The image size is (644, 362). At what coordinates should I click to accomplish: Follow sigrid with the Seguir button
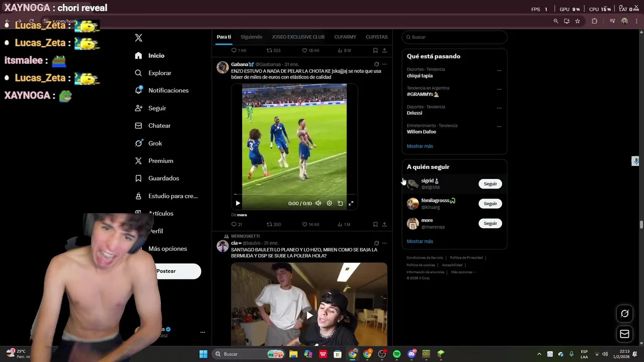click(x=490, y=184)
